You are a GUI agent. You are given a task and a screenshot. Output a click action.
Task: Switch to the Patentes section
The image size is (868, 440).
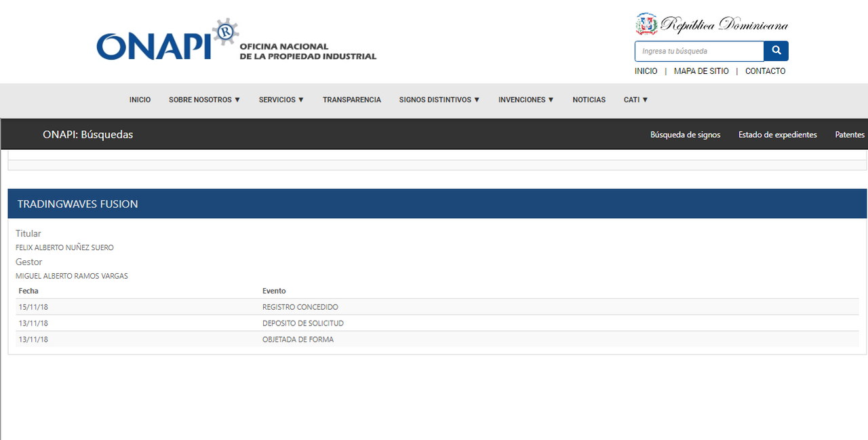pos(850,135)
